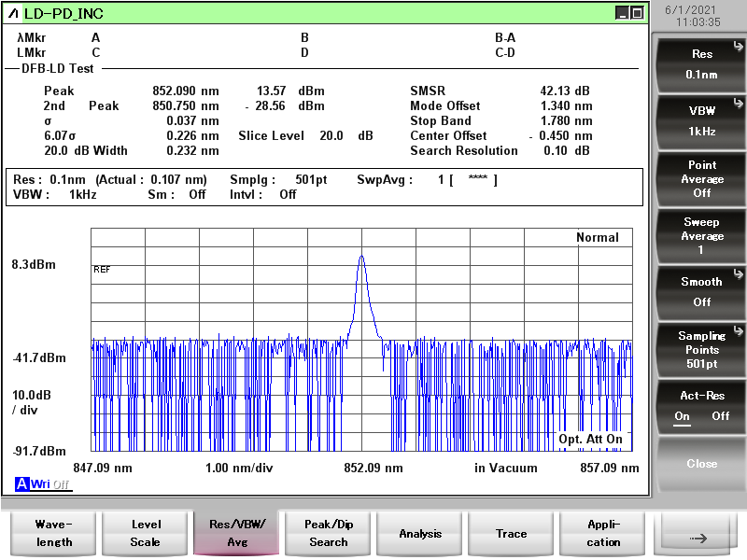Click the trace A indicator icon
The height and width of the screenshot is (560, 747).
pos(21,483)
